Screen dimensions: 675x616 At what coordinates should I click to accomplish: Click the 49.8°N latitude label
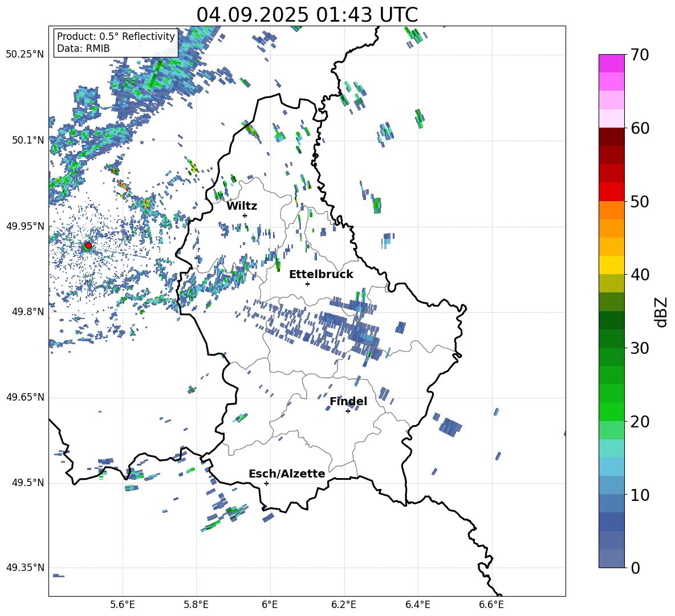click(x=27, y=312)
